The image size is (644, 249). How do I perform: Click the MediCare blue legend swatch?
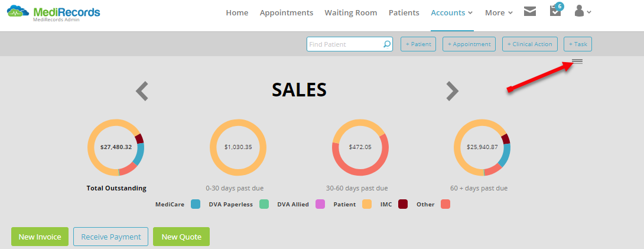(x=196, y=204)
